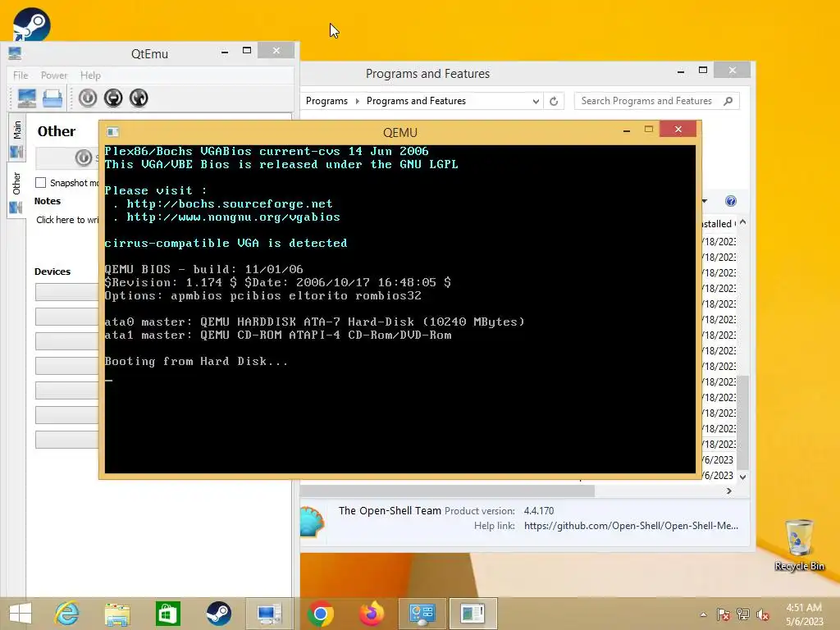
Task: Click the Recycle Bin desktop icon
Action: click(799, 545)
